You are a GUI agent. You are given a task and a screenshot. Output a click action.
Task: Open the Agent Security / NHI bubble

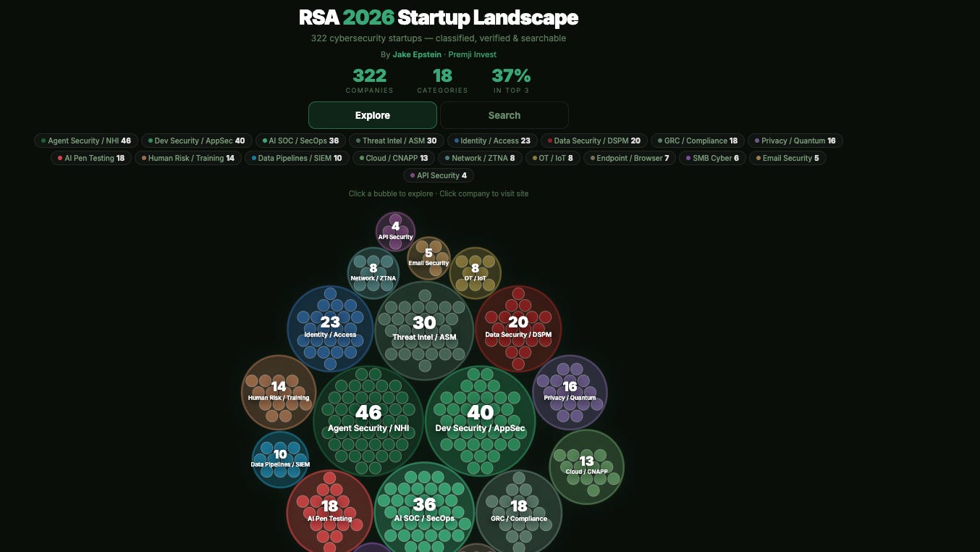368,420
